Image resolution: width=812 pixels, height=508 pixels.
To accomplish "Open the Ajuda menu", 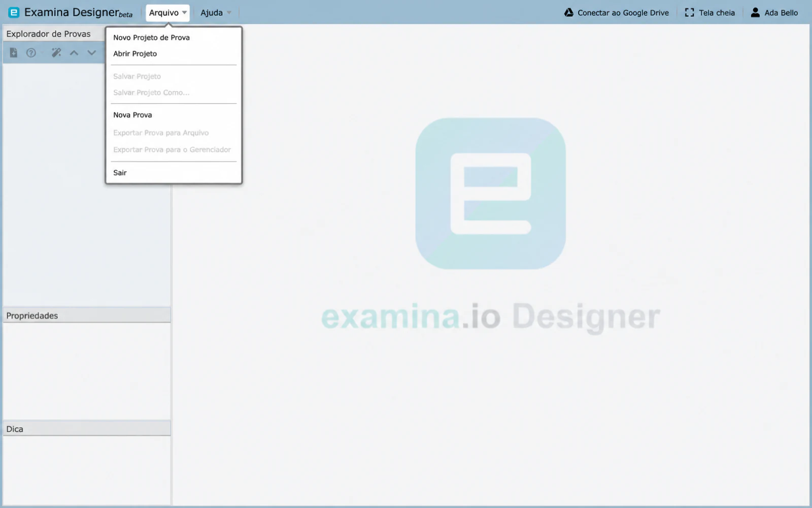I will [216, 13].
